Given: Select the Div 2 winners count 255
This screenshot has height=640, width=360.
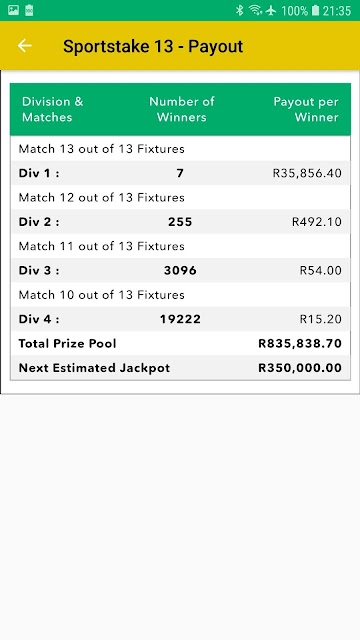Looking at the screenshot, I should coord(180,222).
